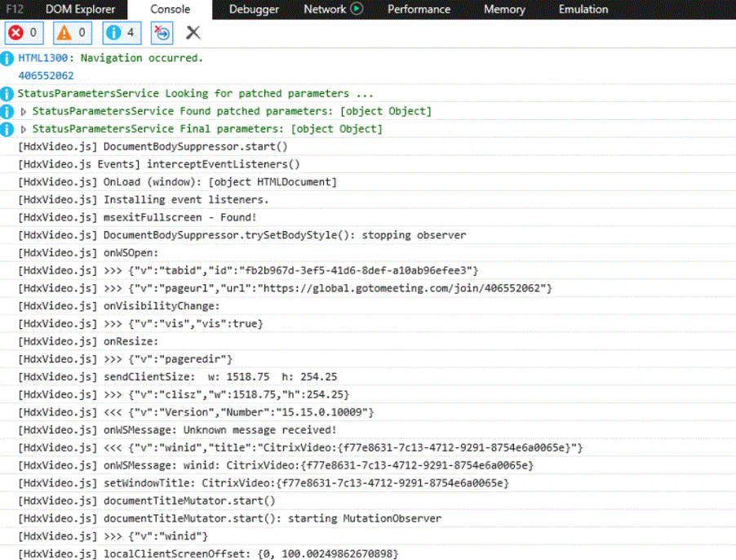Image resolution: width=736 pixels, height=560 pixels.
Task: Click the play icon on Network tab
Action: pos(357,10)
